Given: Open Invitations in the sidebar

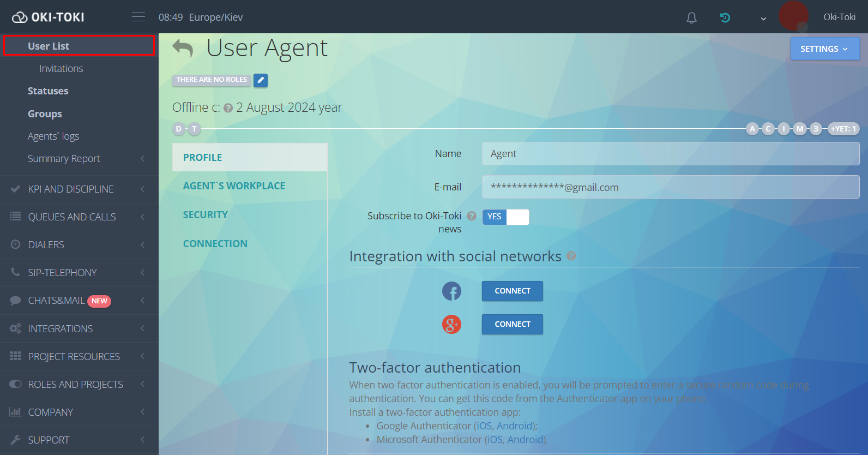Looking at the screenshot, I should pyautogui.click(x=61, y=69).
